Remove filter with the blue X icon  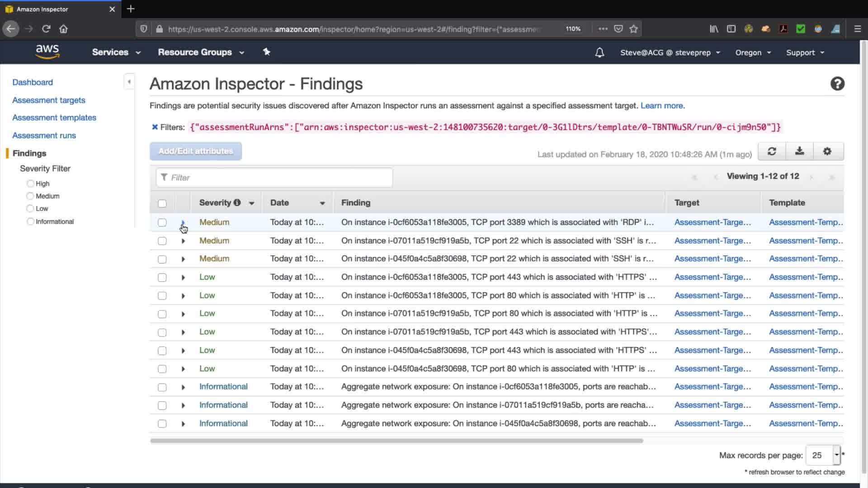155,127
